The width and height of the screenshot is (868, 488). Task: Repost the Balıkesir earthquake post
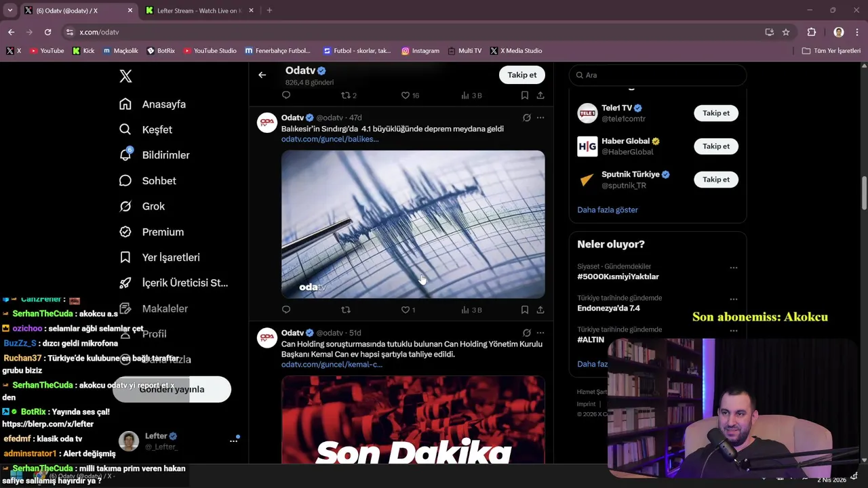pyautogui.click(x=346, y=310)
